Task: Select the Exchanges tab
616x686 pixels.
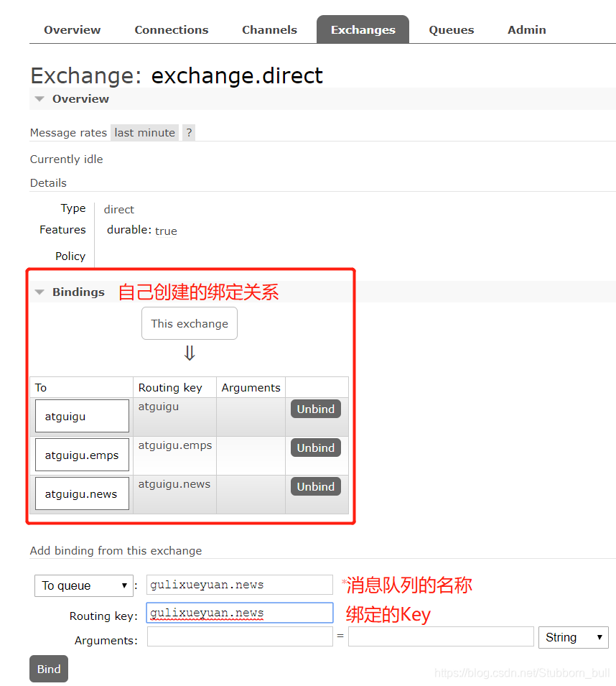Action: coord(363,29)
